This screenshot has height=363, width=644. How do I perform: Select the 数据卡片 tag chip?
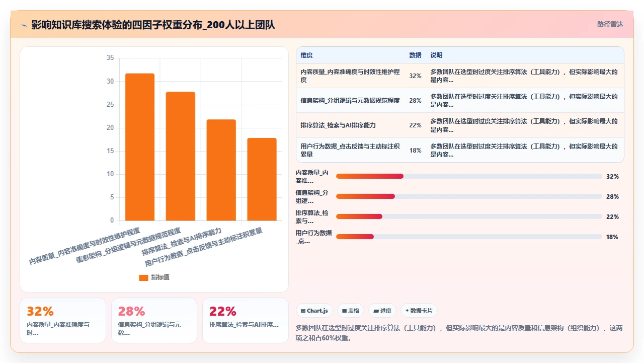pyautogui.click(x=418, y=311)
